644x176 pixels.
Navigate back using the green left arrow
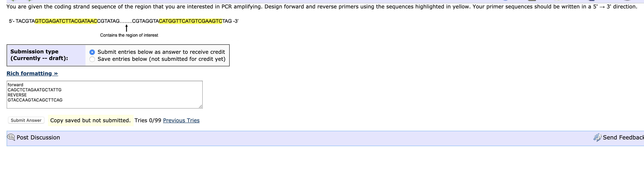click(x=12, y=1)
